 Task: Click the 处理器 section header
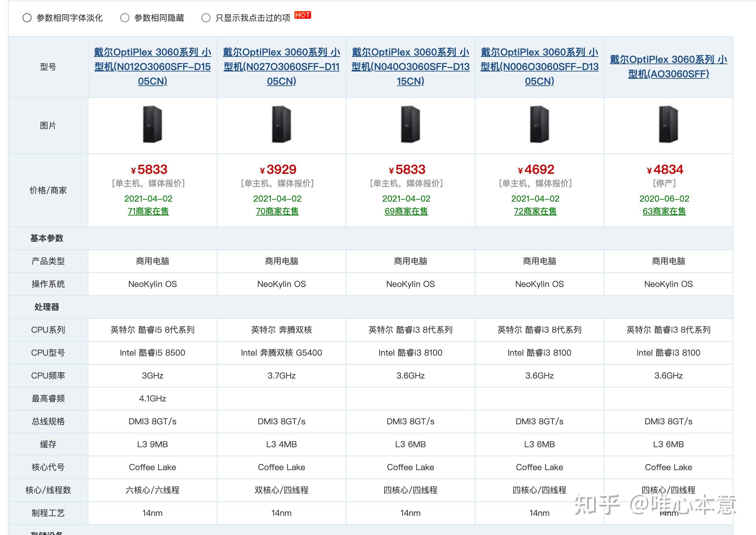pyautogui.click(x=47, y=307)
